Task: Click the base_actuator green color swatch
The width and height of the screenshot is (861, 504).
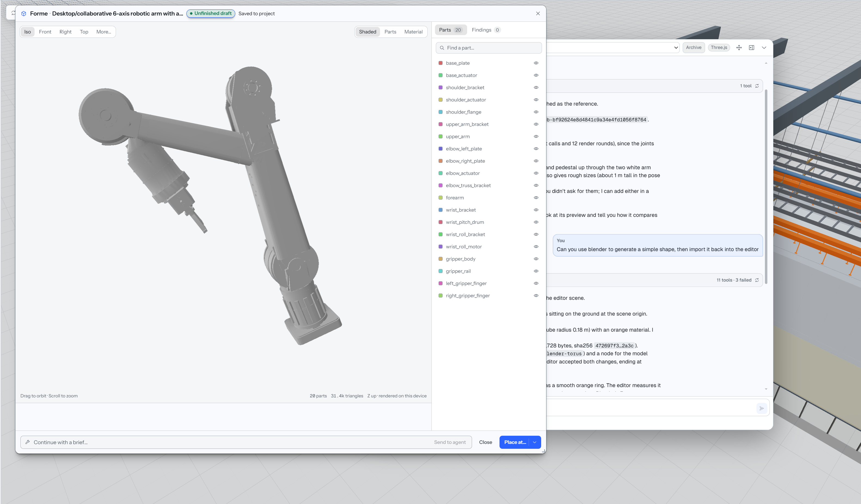Action: pyautogui.click(x=440, y=75)
